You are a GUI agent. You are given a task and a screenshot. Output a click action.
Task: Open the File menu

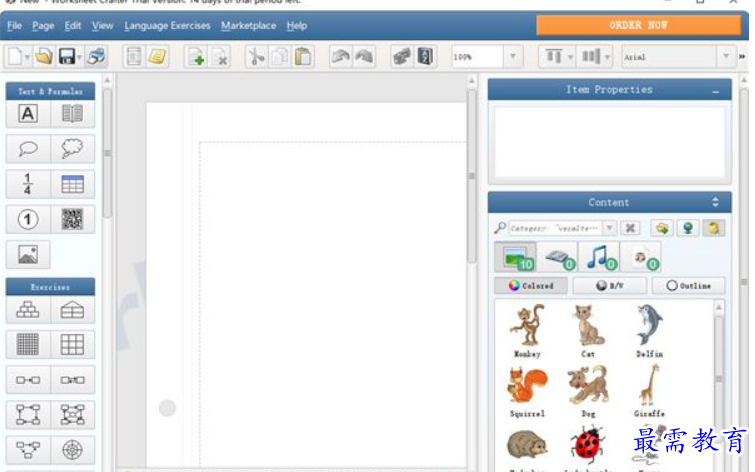14,26
